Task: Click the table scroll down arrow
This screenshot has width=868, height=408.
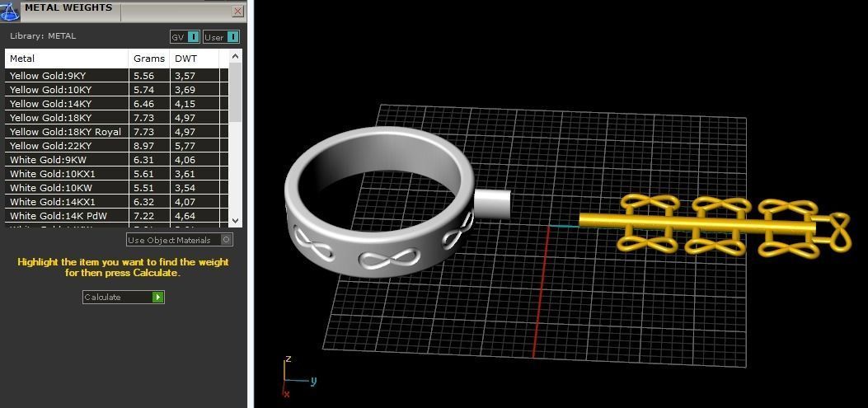Action: 235,220
